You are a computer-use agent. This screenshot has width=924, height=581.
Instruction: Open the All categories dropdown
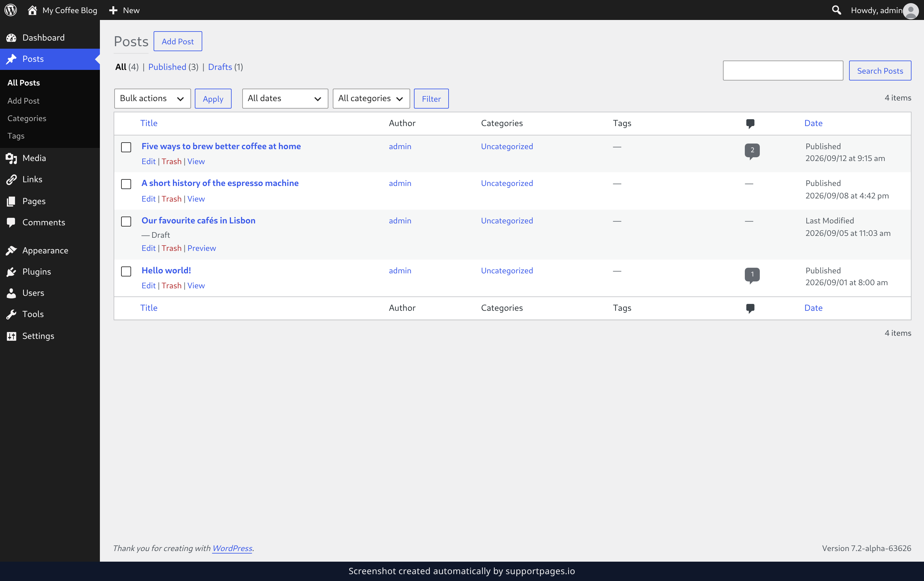click(371, 99)
